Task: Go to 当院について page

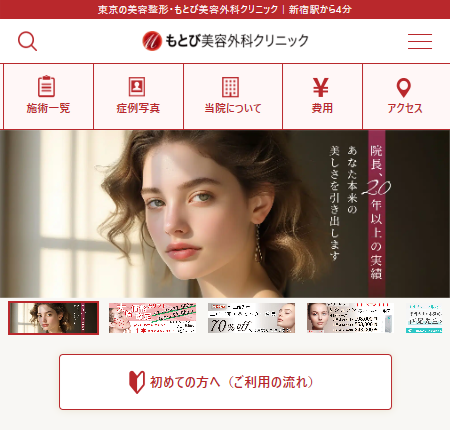Action: tap(233, 96)
